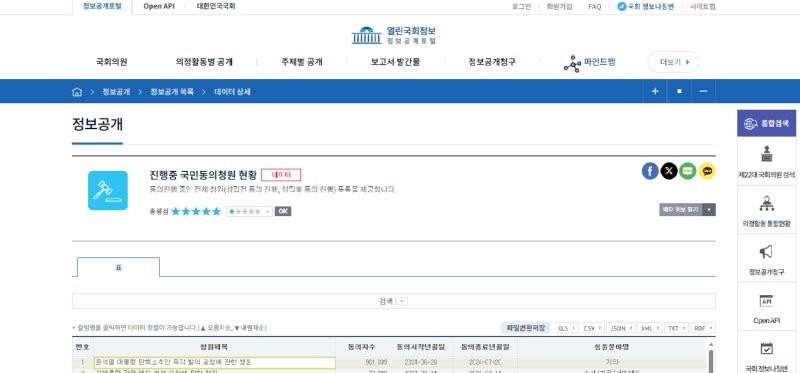800x373 pixels.
Task: Open 제22대 국회의원 검색 sidebar icon
Action: coord(766,153)
